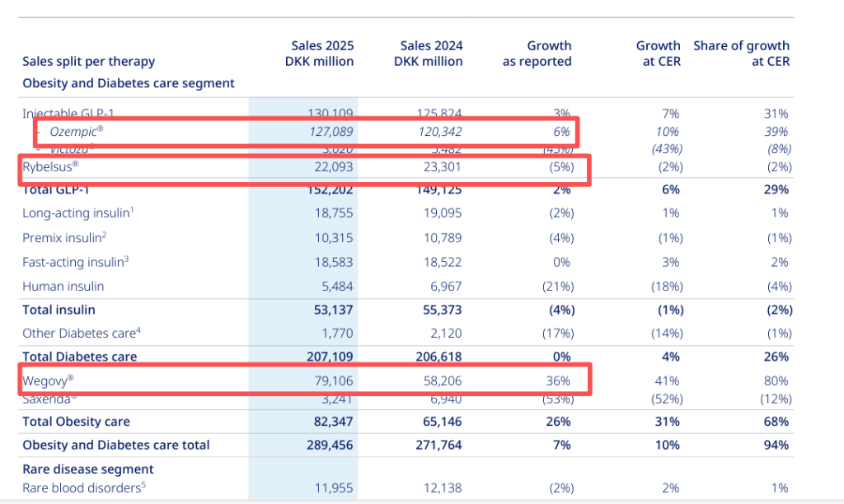Image resolution: width=844 pixels, height=504 pixels.
Task: Click the Sales split per therapy heading
Action: click(88, 61)
